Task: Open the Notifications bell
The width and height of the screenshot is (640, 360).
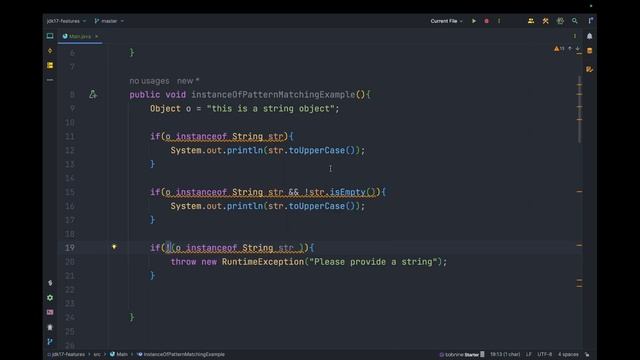Action: click(589, 36)
